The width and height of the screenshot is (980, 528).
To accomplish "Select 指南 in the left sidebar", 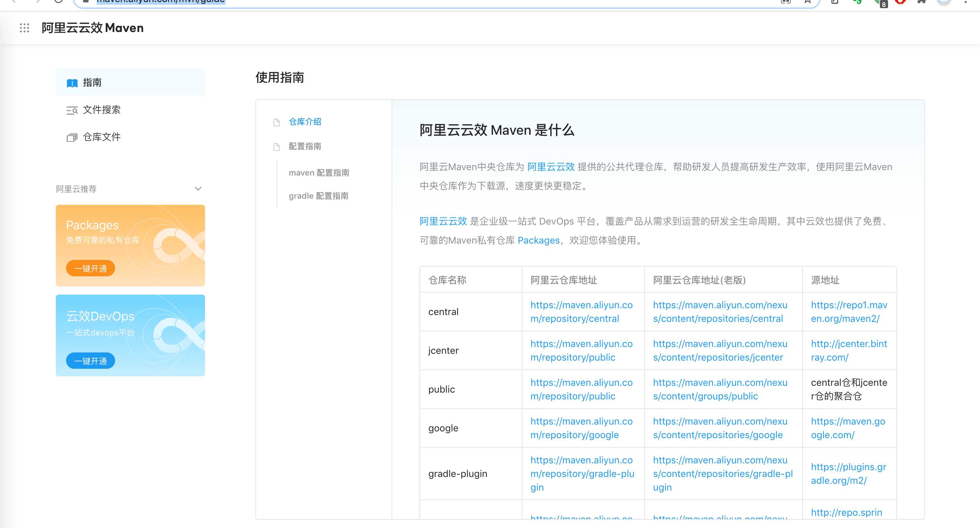I will (x=130, y=82).
